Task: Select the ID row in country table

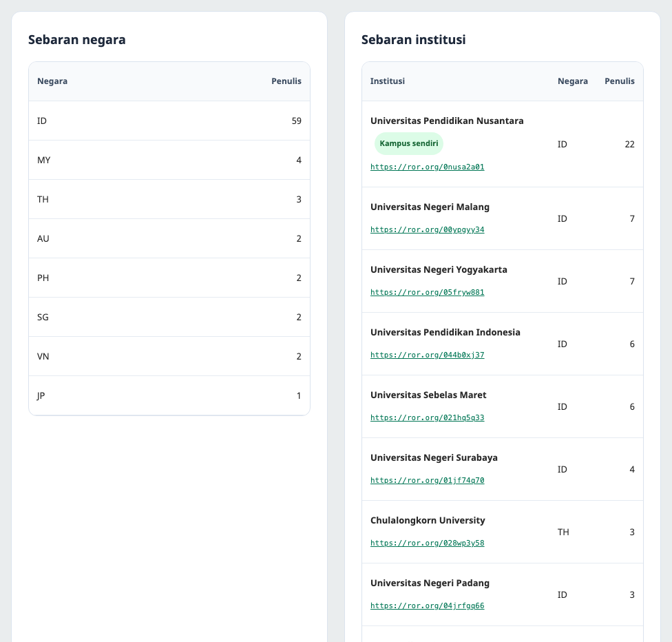Action: coord(169,121)
